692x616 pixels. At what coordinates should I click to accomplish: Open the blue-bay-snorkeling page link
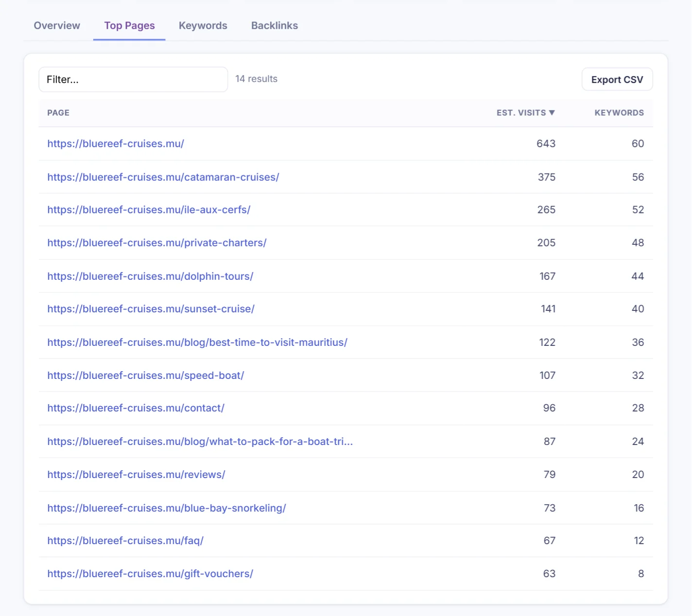pyautogui.click(x=167, y=508)
